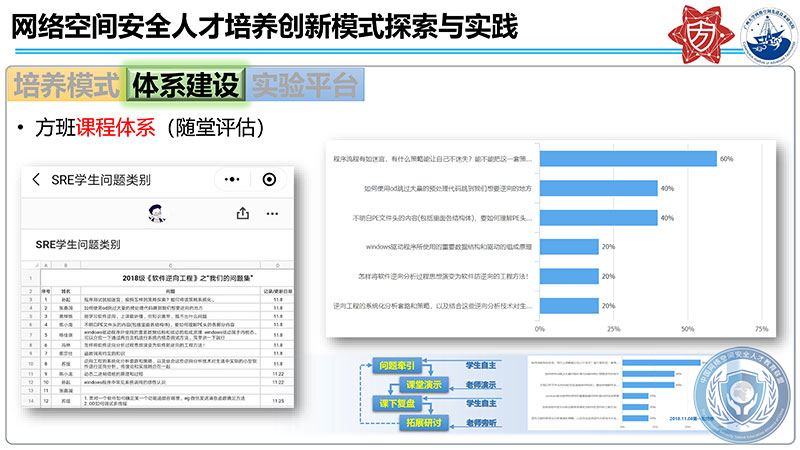Click the chart label 如何使用od跳过大量的预处理代码

tap(447, 188)
